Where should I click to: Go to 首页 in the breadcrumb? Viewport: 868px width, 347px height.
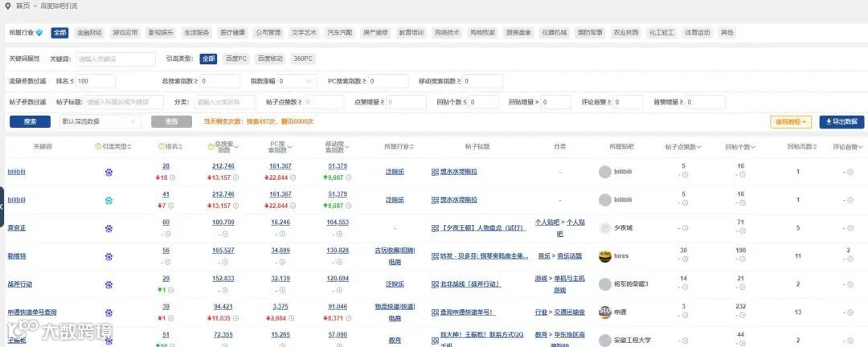23,6
